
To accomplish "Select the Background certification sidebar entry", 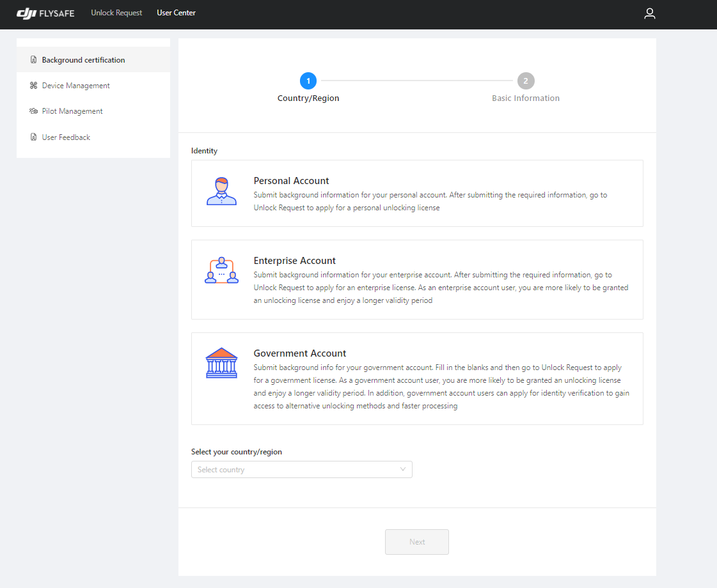I will 82,59.
